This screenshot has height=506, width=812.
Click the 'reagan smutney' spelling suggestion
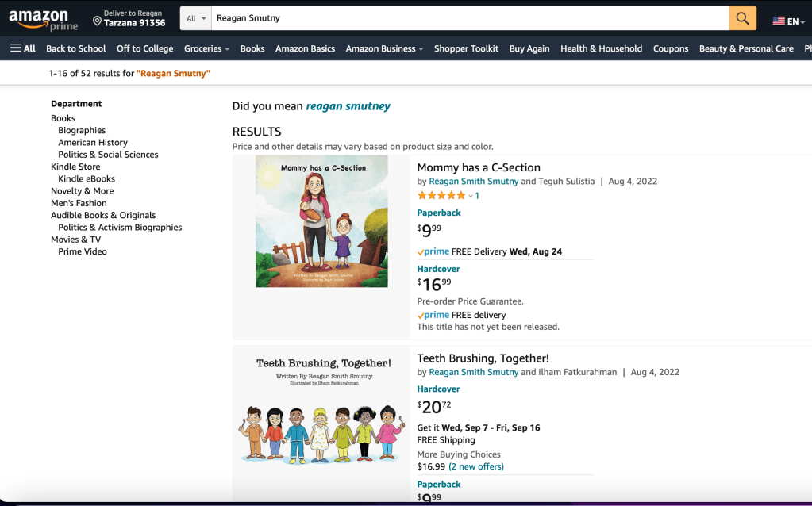click(x=348, y=106)
